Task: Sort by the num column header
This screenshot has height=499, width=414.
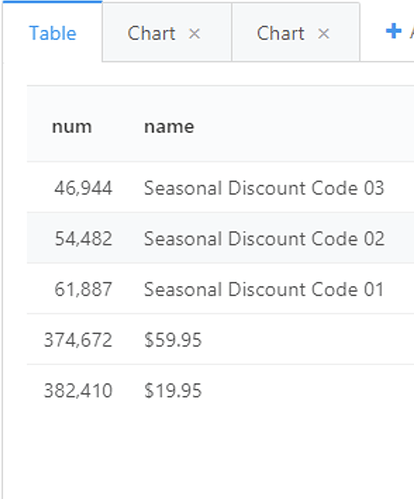Action: click(72, 127)
